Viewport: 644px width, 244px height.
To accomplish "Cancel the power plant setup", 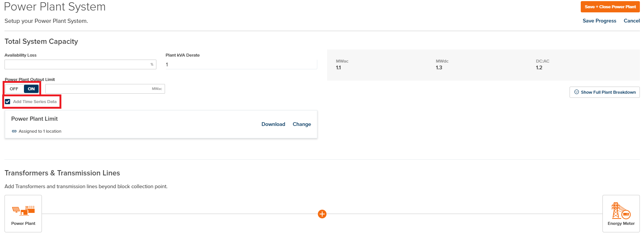I will coord(632,21).
